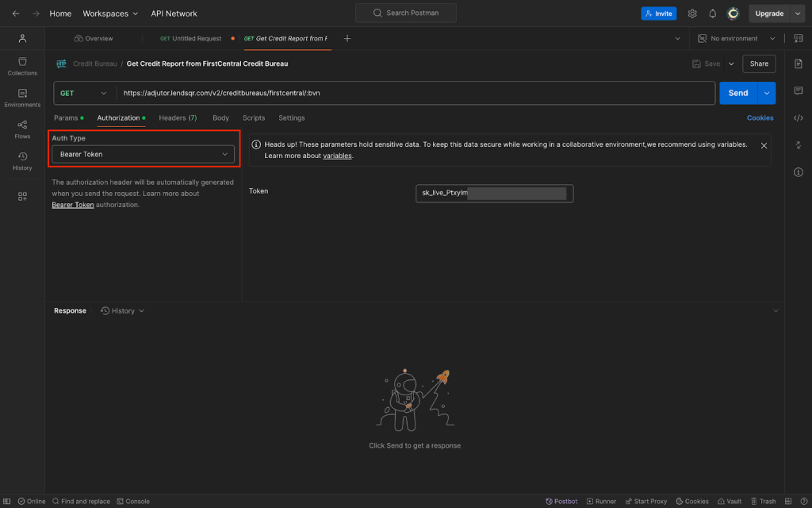Click the Upgrade button

[769, 13]
